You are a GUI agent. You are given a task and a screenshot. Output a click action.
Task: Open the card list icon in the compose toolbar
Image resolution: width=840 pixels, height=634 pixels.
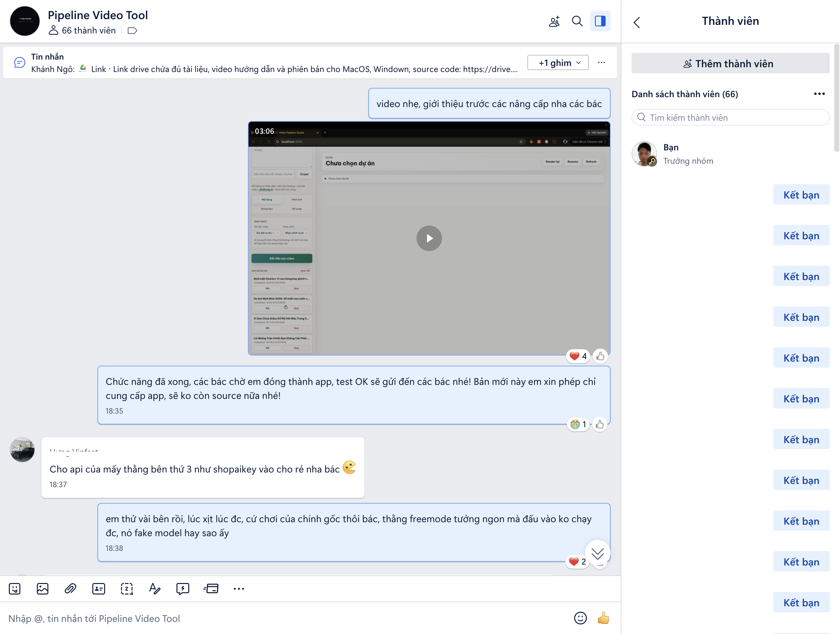pyautogui.click(x=211, y=589)
